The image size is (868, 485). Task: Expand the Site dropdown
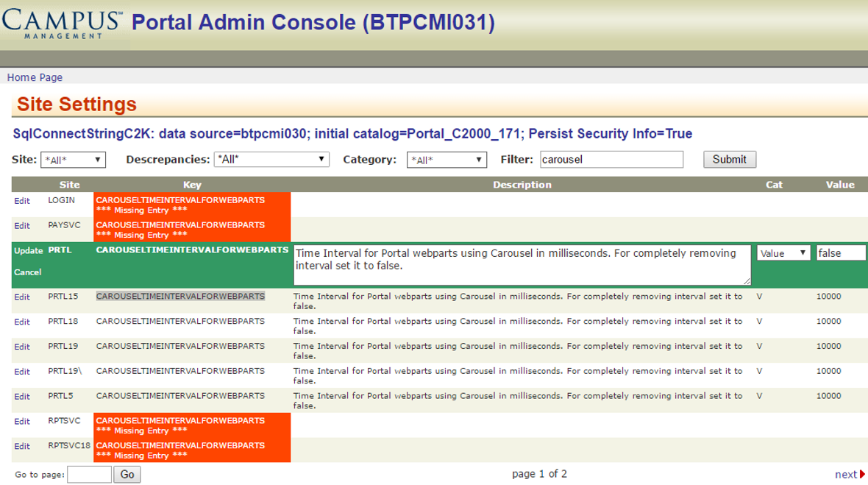(73, 160)
